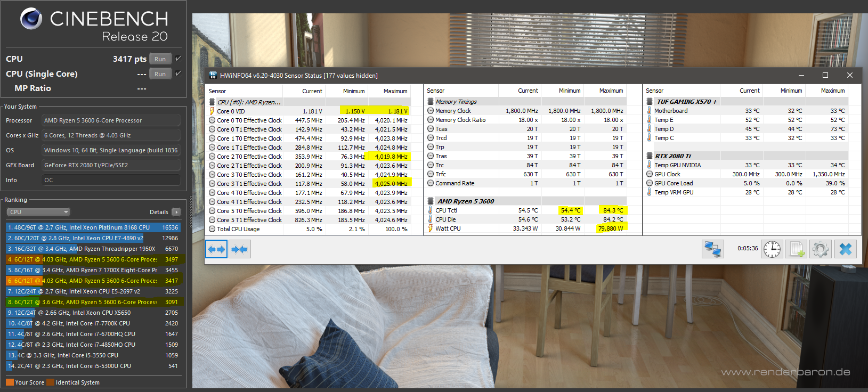Click the thermometer icon for CPU Tctl

point(431,210)
